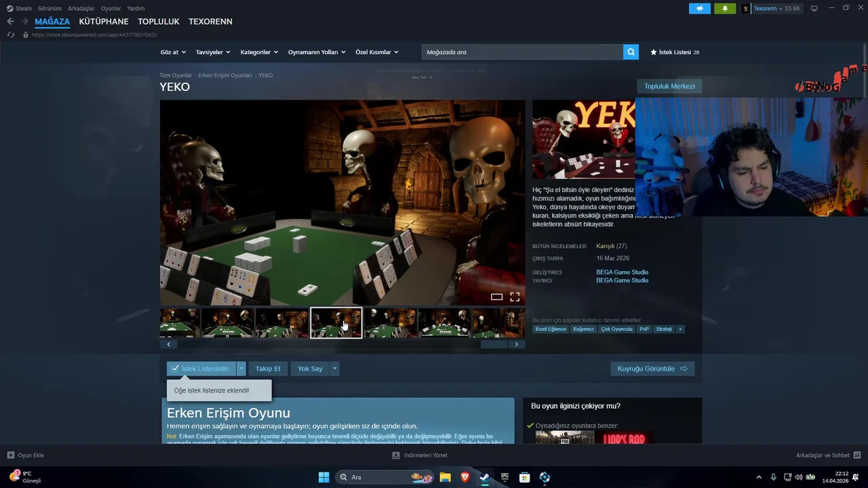Click the plus add-tag button
Image resolution: width=868 pixels, height=488 pixels.
[x=680, y=329]
